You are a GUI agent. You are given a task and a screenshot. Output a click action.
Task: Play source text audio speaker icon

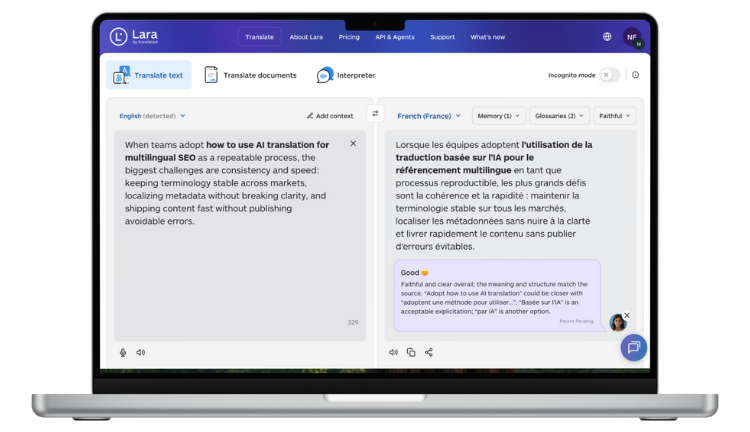click(x=141, y=353)
